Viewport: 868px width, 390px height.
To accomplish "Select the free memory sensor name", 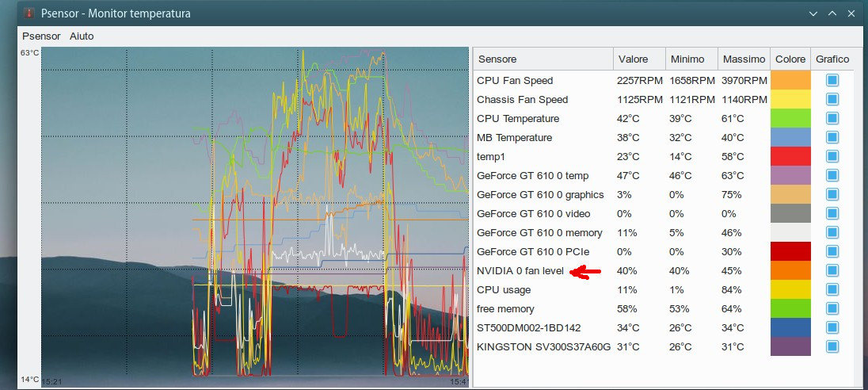I will coord(505,308).
